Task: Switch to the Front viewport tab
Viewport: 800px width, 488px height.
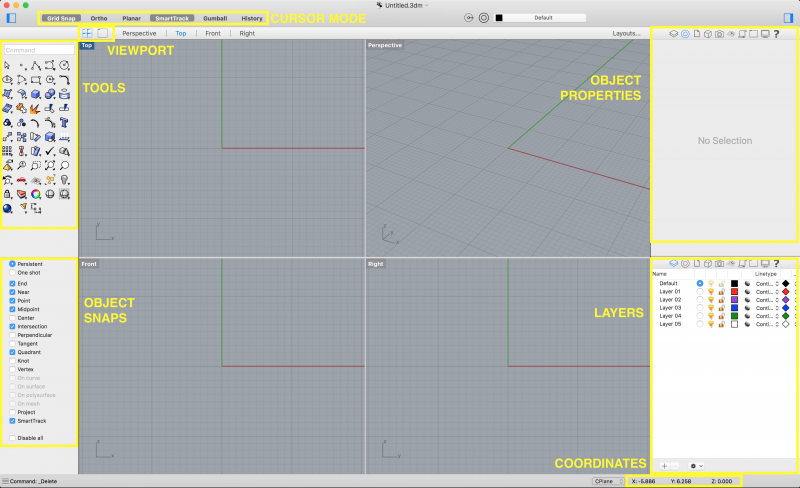Action: 213,33
